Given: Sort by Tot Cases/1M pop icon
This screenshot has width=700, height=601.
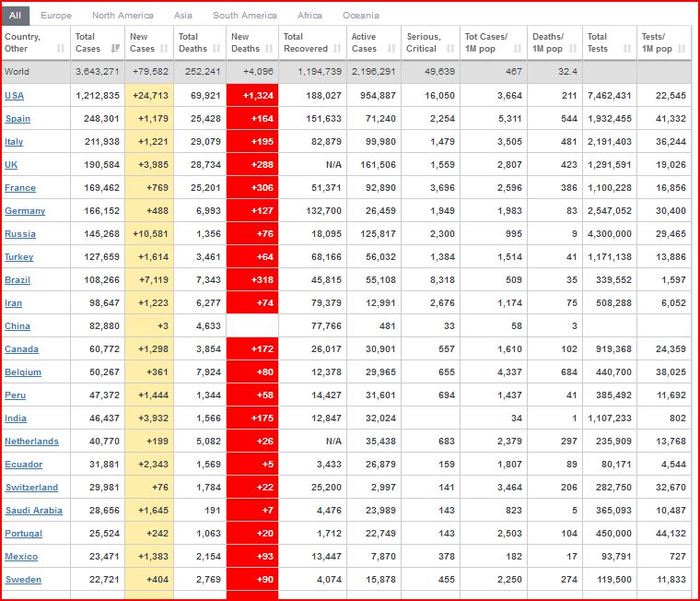Looking at the screenshot, I should click(x=518, y=48).
